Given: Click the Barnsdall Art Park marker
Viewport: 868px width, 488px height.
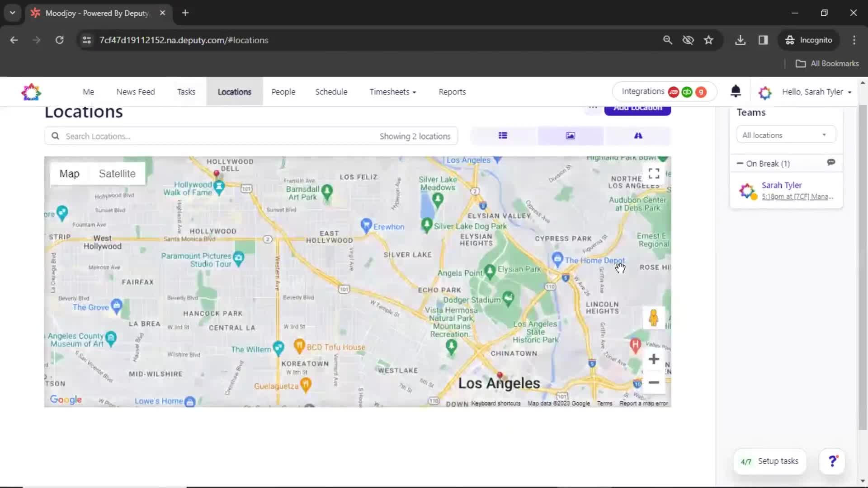Looking at the screenshot, I should 327,192.
